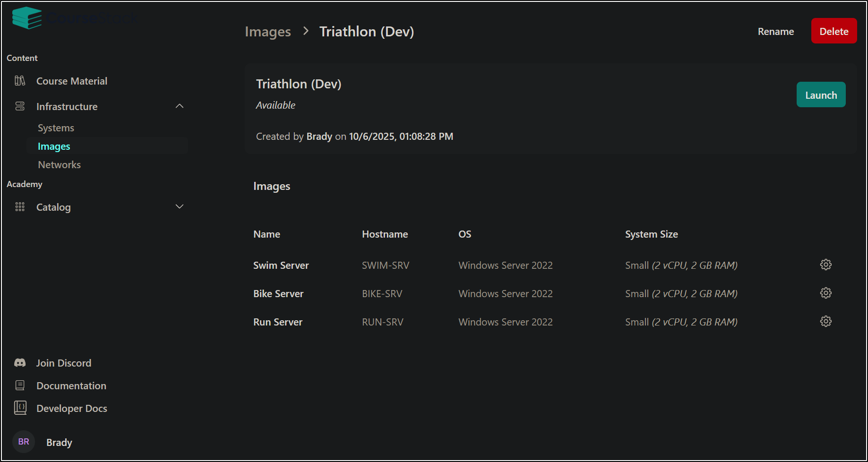Image resolution: width=868 pixels, height=462 pixels.
Task: Go to Systems in the sidebar
Action: tap(56, 128)
